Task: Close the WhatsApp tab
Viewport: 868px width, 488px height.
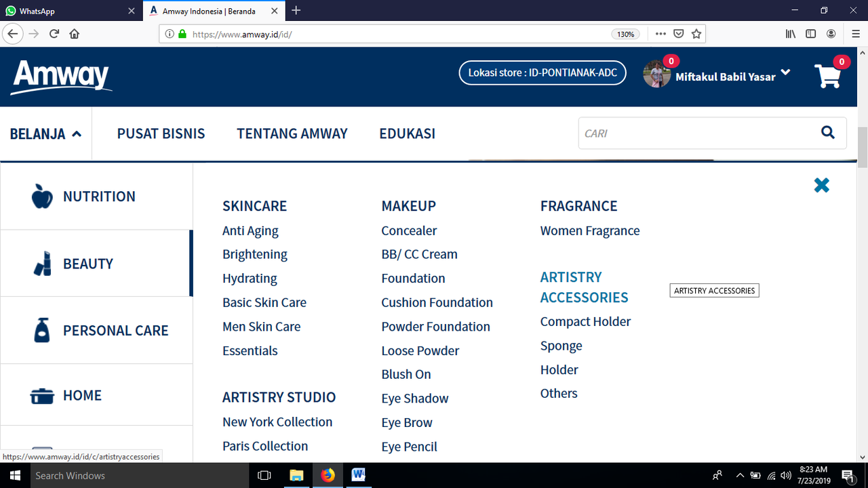Action: tap(132, 11)
